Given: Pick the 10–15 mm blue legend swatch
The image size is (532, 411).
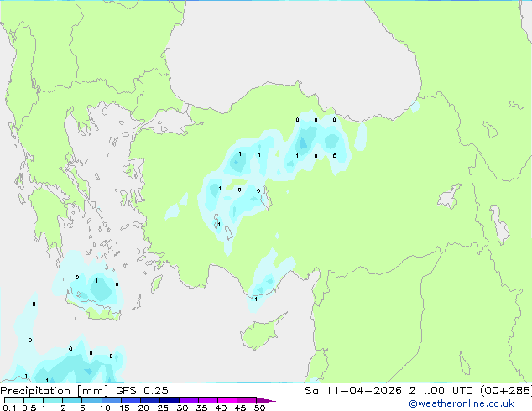Looking at the screenshot, I should [112, 400].
